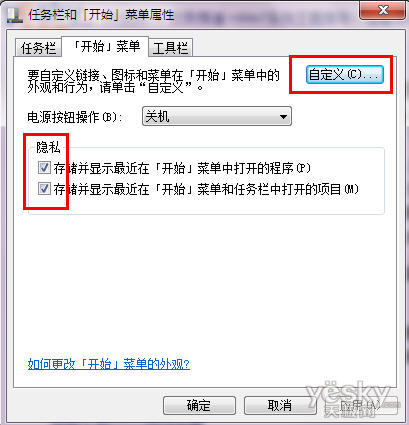Click the label text ending with 程序(P)

[x=182, y=168]
